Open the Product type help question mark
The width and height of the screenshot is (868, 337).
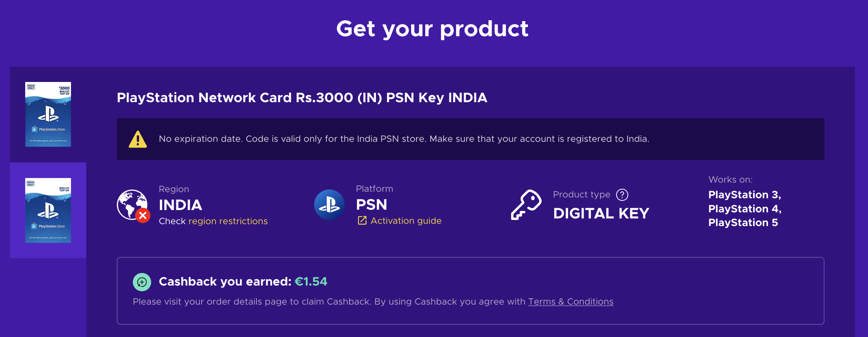click(622, 195)
